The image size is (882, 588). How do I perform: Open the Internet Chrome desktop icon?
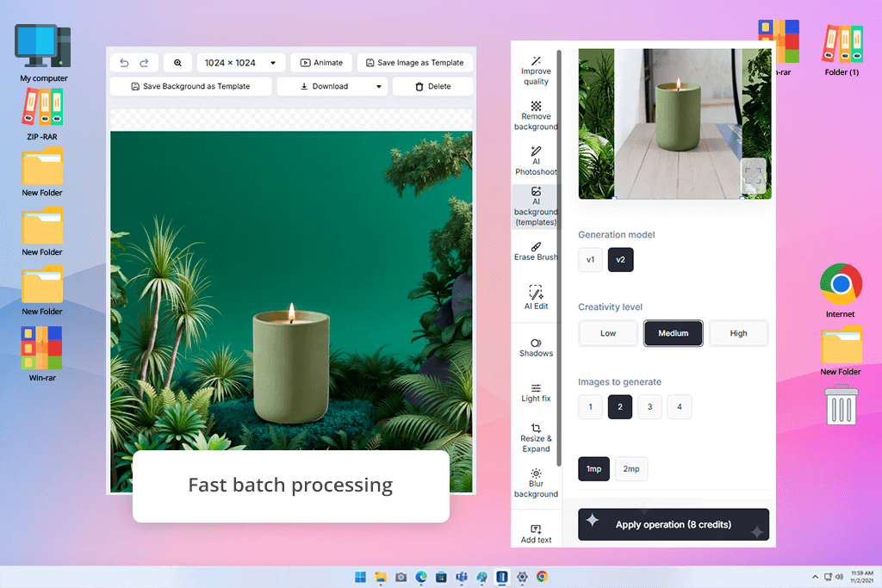click(x=841, y=291)
